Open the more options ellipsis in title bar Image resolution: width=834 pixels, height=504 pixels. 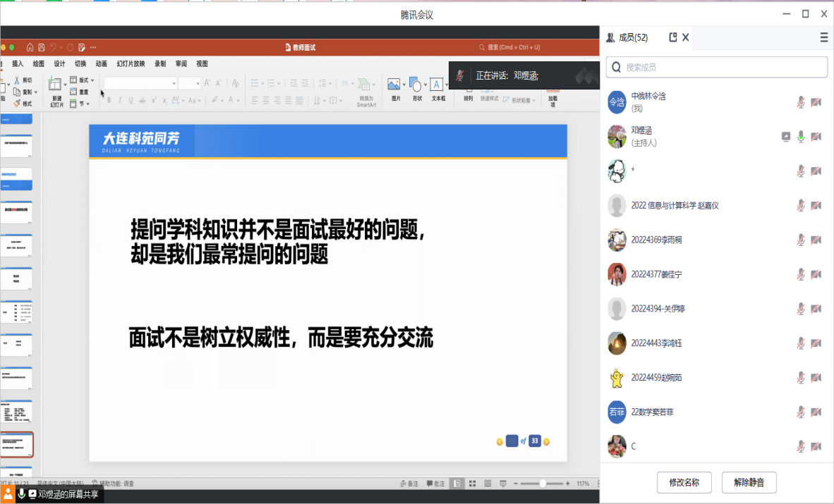point(93,47)
